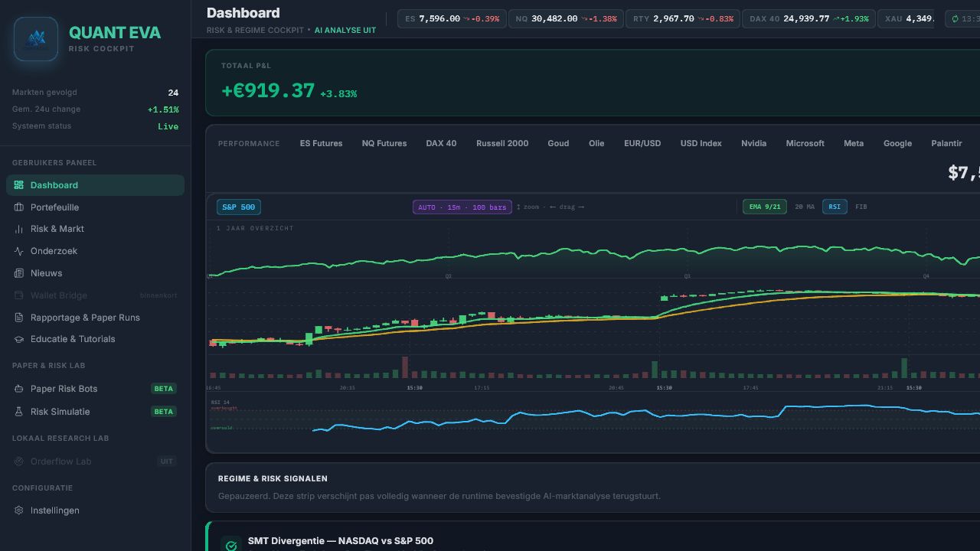This screenshot has height=551, width=980.
Task: Click the XAU ticker chip
Action: (x=906, y=18)
